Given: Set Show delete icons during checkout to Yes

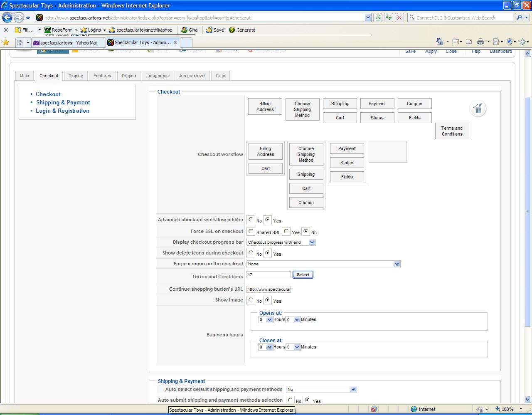Looking at the screenshot, I should click(x=268, y=253).
